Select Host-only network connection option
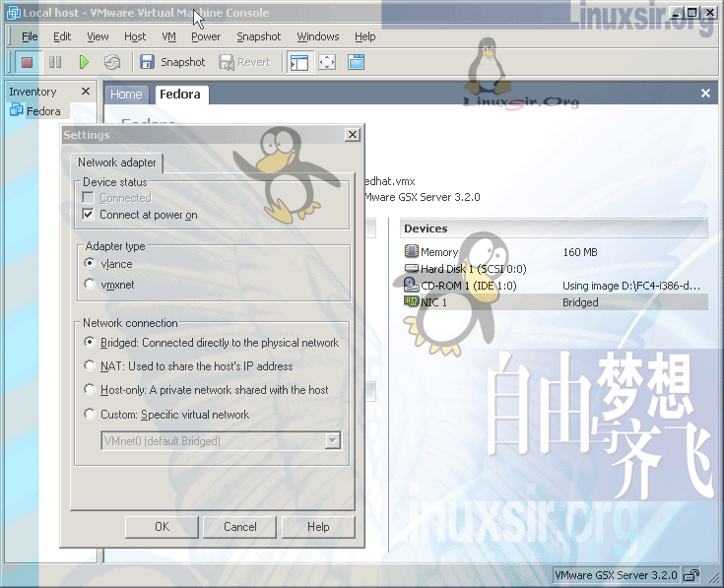724x588 pixels. (90, 390)
